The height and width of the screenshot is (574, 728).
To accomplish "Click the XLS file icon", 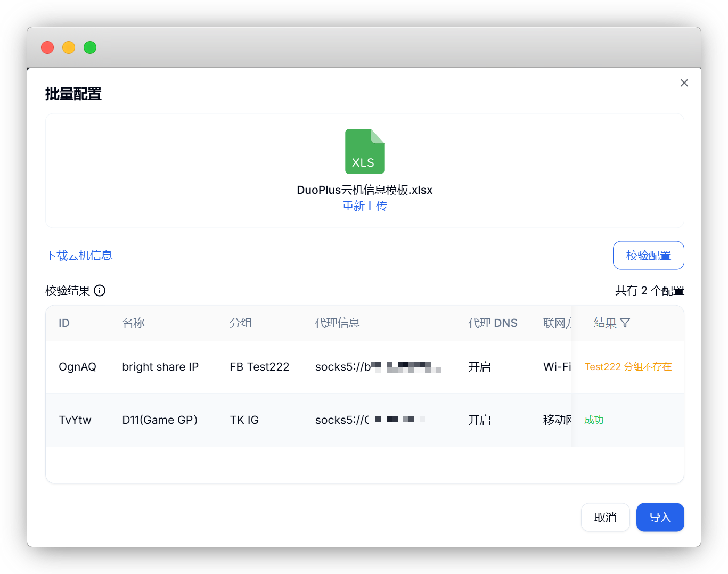I will 364,151.
